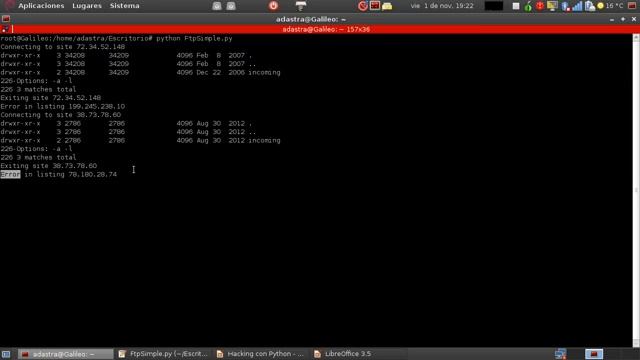Click IP address 78.180.28.74 in last line
The height and width of the screenshot is (360, 640).
(93, 174)
